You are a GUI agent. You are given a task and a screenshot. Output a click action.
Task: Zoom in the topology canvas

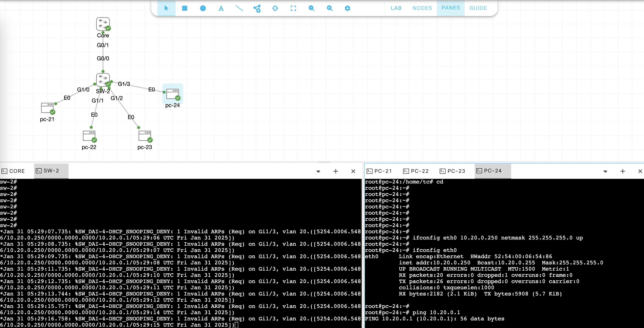point(329,8)
